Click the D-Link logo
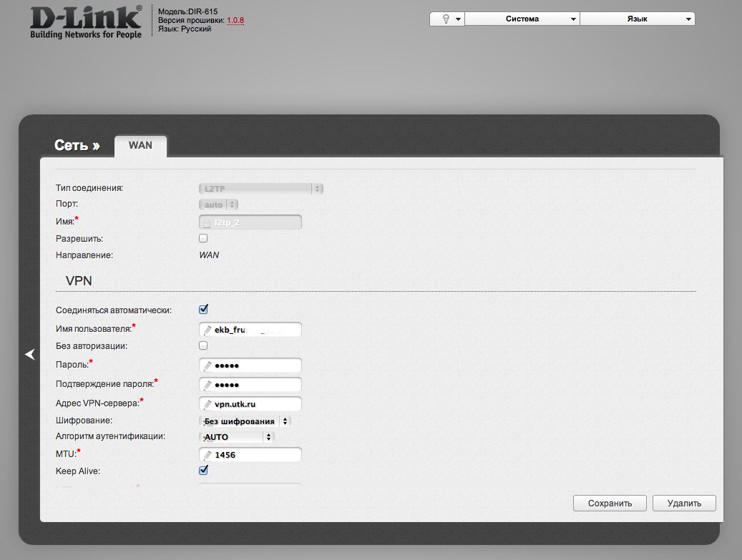Image resolution: width=742 pixels, height=560 pixels. click(x=86, y=21)
